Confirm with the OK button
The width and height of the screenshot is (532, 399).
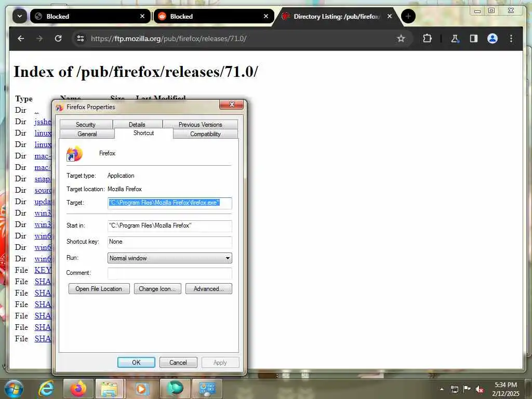click(x=137, y=362)
